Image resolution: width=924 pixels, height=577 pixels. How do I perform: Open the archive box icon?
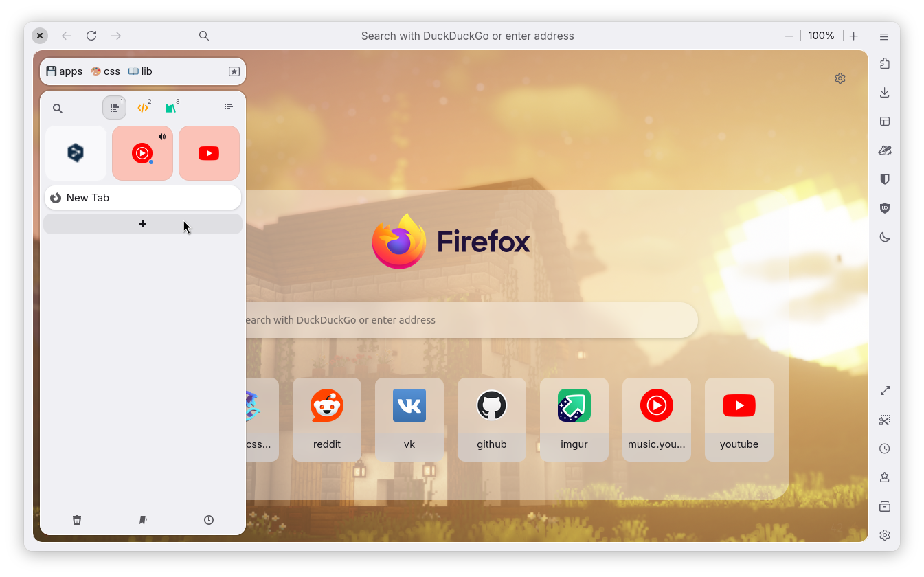(x=885, y=506)
